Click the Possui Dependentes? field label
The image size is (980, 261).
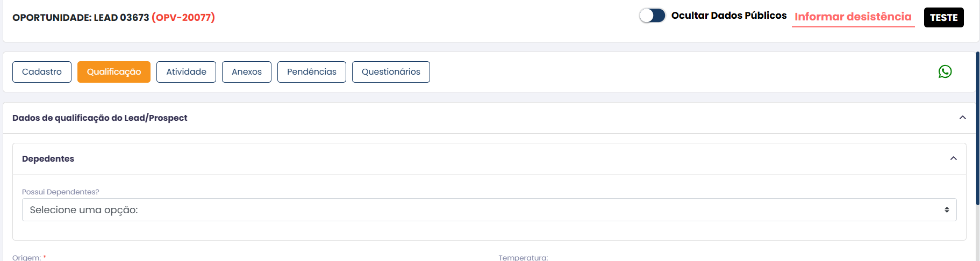61,192
